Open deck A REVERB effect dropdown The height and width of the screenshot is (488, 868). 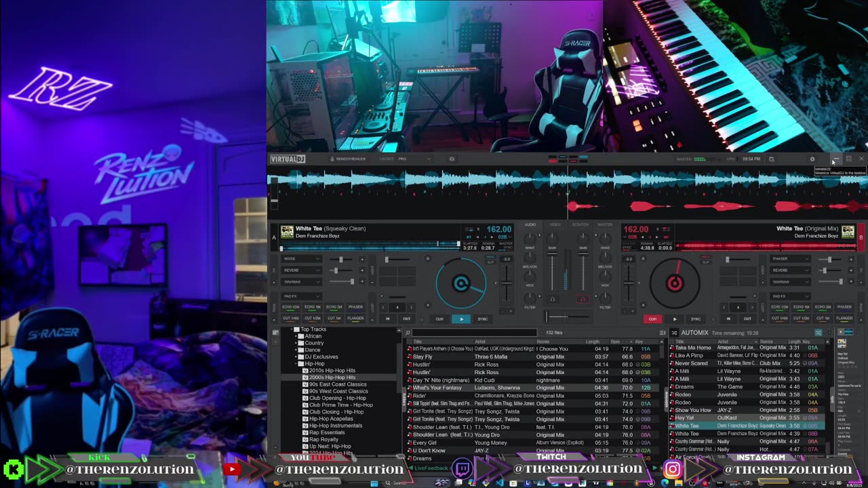click(x=301, y=270)
